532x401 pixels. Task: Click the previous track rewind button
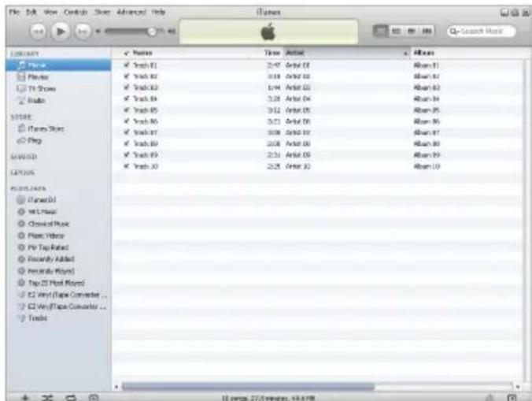(38, 32)
